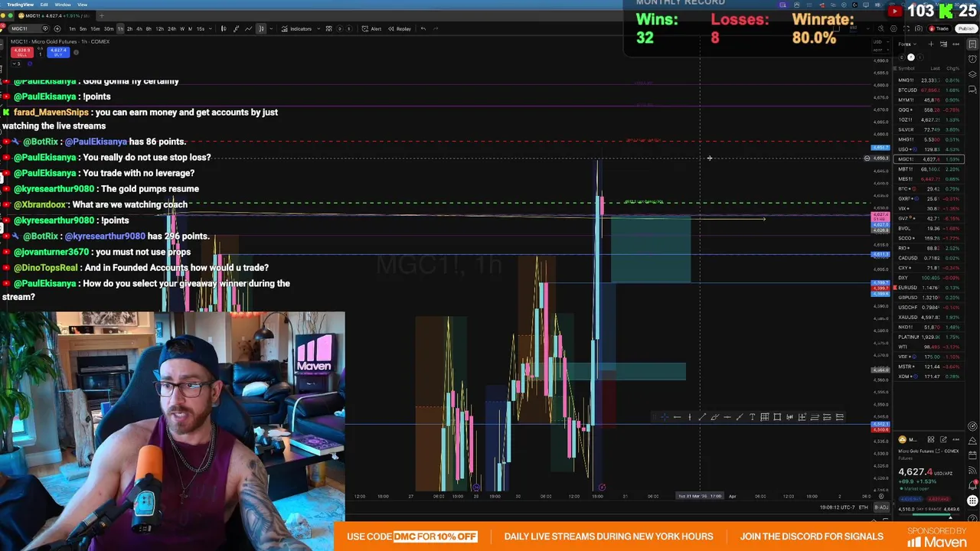The image size is (980, 551).
Task: Open timezone 19:08:12 UTC-7 menu
Action: click(x=837, y=507)
